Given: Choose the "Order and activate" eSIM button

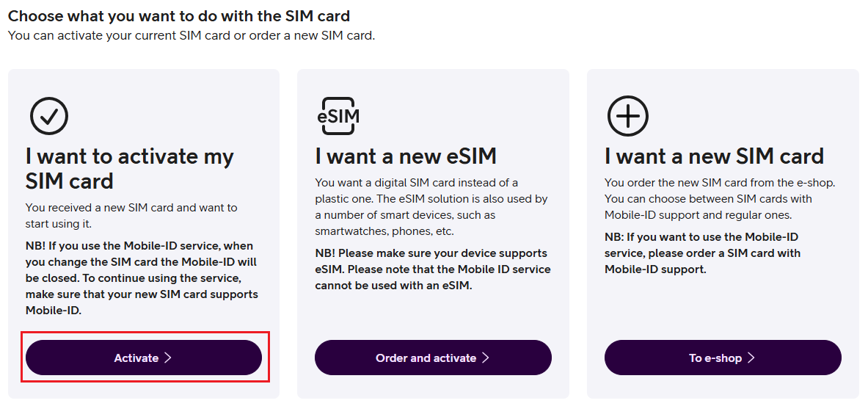Looking at the screenshot, I should click(433, 358).
